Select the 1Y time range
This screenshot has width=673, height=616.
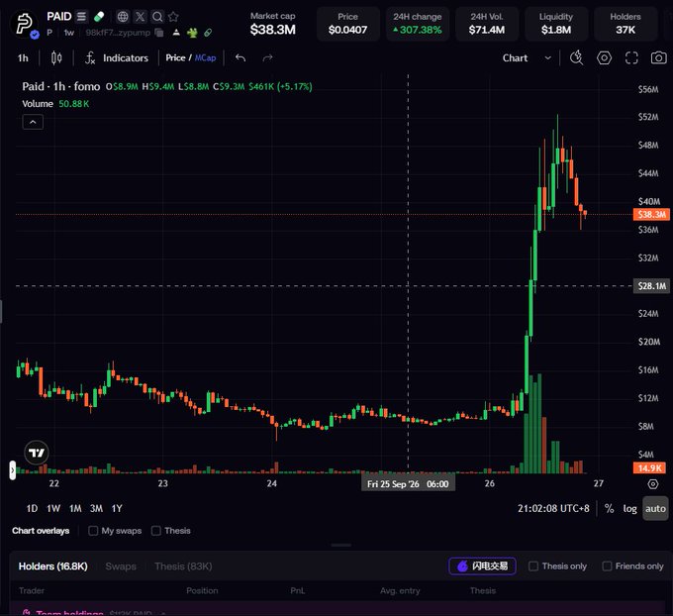click(x=117, y=509)
